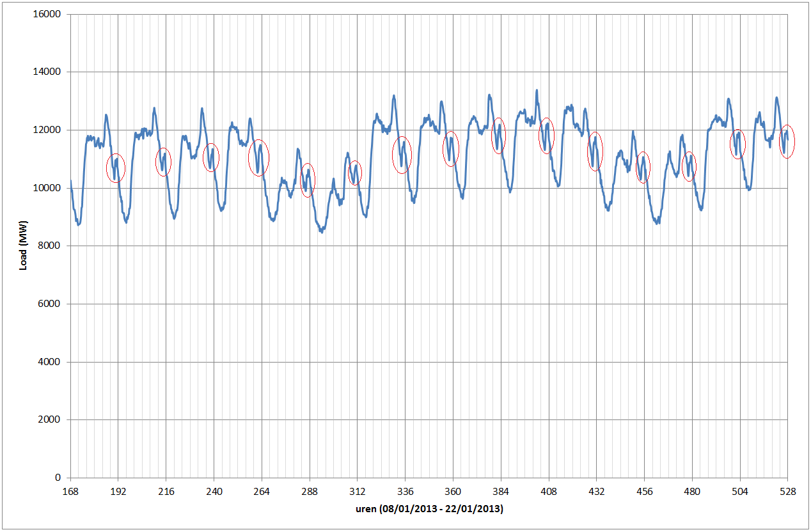
Task: Select the 12000 label on the vertical axis
Action: click(x=47, y=130)
